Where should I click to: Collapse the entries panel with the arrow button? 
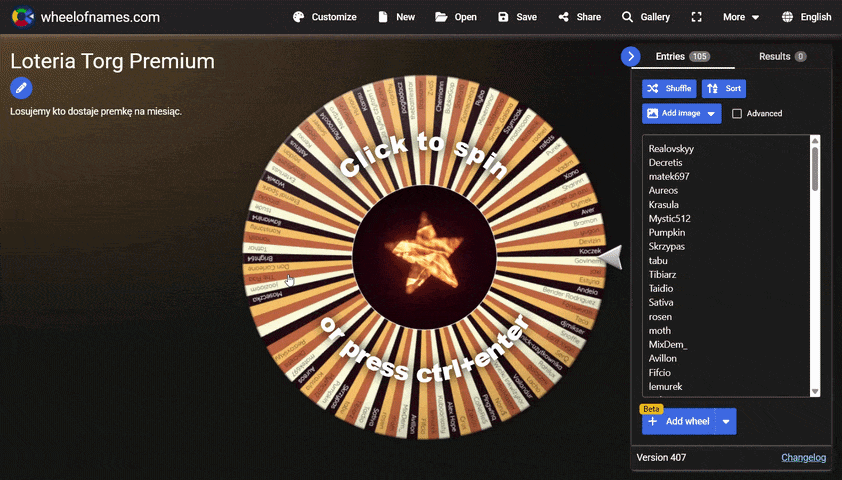(x=630, y=56)
